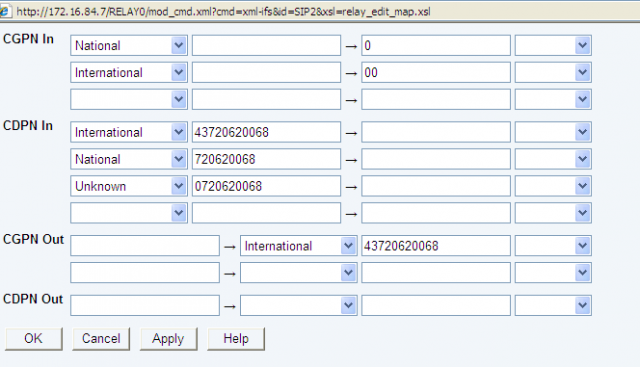This screenshot has width=640, height=367.
Task: Focus the second CGPN Out number field
Action: [436, 273]
